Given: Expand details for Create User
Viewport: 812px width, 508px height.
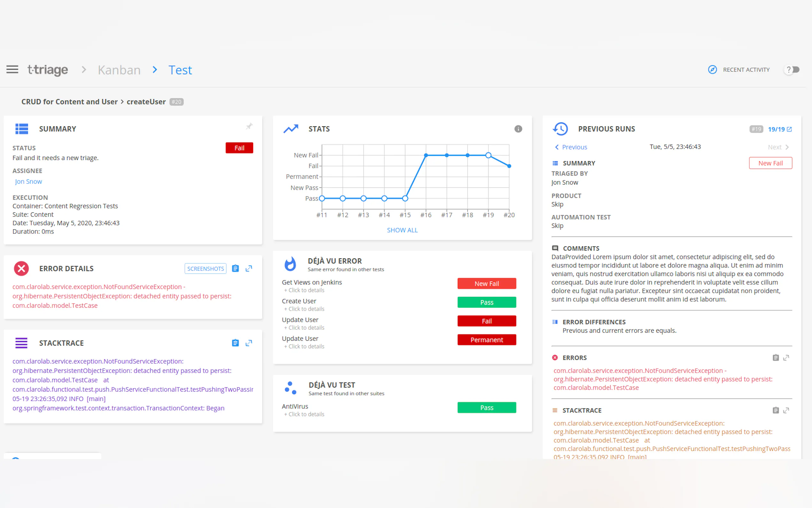Looking at the screenshot, I should [304, 309].
